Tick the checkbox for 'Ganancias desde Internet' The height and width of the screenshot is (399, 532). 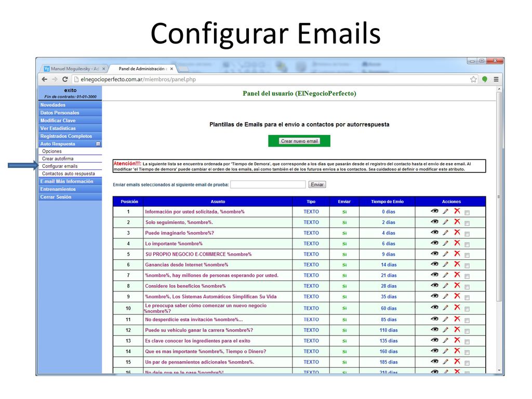click(x=467, y=265)
